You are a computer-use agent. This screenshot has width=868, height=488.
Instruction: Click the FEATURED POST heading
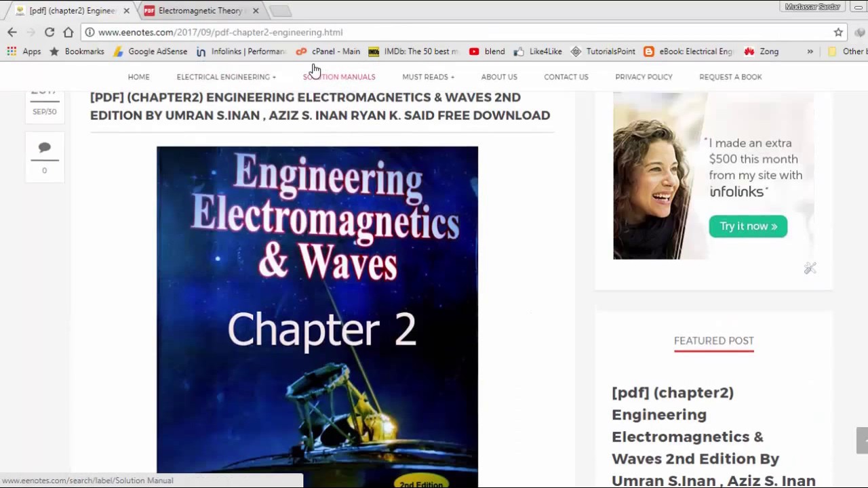click(x=714, y=341)
